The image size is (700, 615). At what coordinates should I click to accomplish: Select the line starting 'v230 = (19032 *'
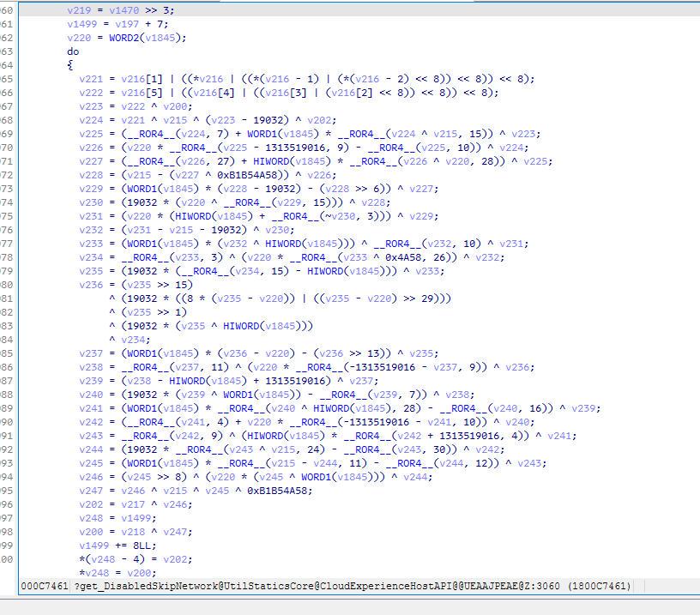tap(235, 202)
